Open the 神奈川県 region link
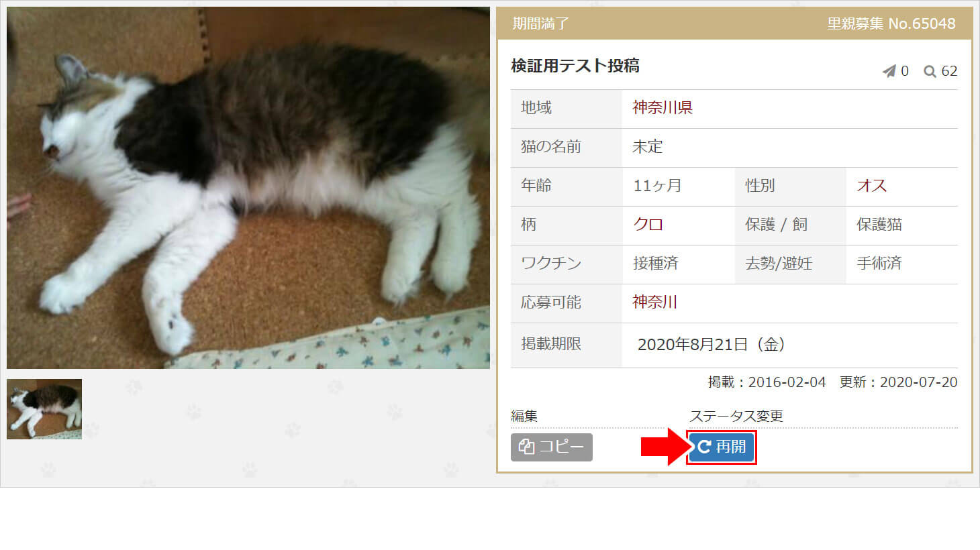980x550 pixels. click(x=663, y=107)
